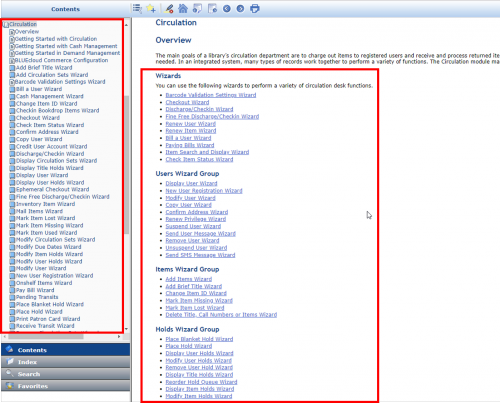The width and height of the screenshot is (500, 403).
Task: Open Send SMS Message Wizard link
Action: 200,255
